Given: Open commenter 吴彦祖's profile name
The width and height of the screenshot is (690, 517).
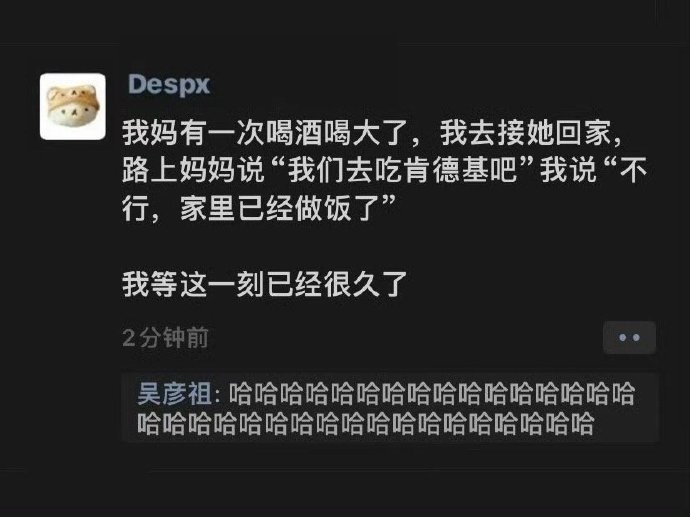Looking at the screenshot, I should tap(175, 393).
